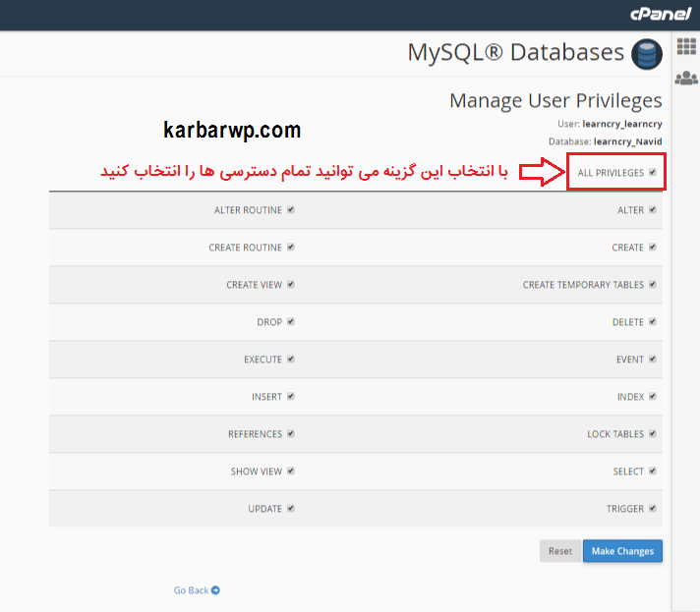Screen dimensions: 700x612
Task: Click the Make Changes button
Action: coord(622,551)
